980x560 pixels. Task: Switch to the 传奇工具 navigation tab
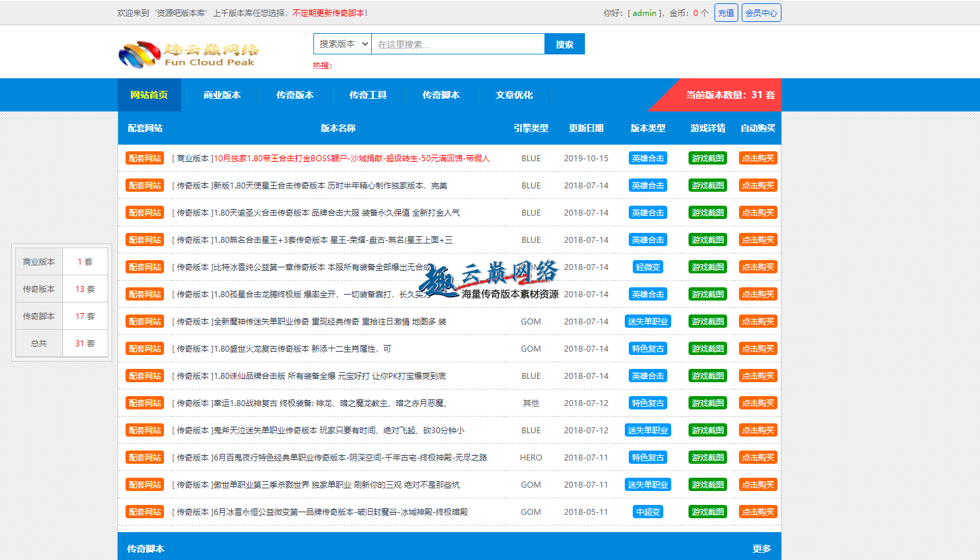pyautogui.click(x=368, y=95)
